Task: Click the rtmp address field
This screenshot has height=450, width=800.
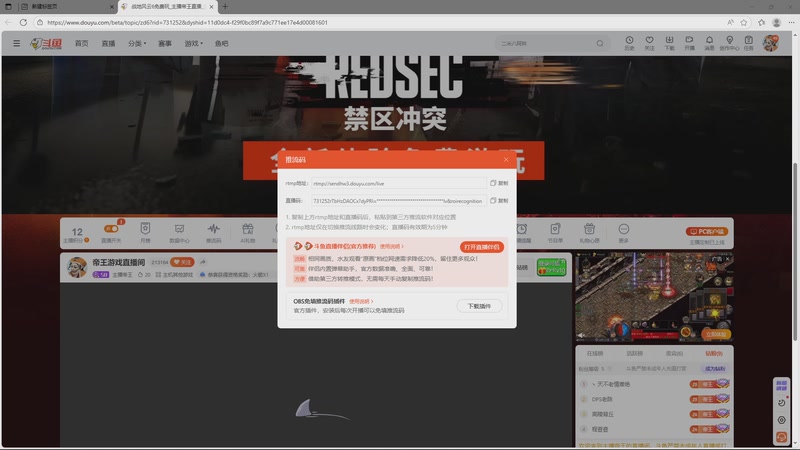Action: [x=399, y=183]
